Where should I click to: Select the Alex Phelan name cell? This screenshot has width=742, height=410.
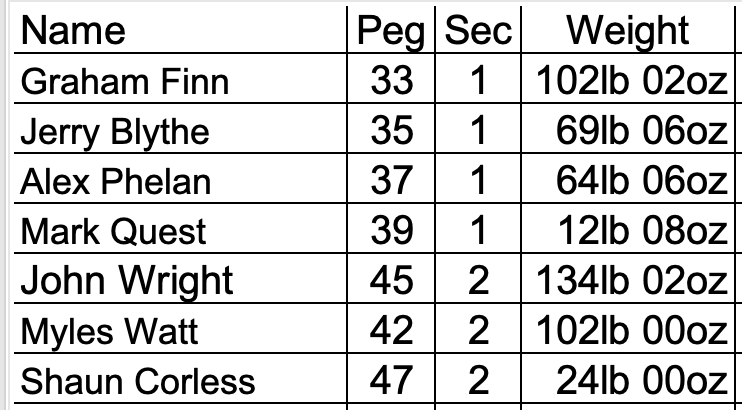point(180,178)
